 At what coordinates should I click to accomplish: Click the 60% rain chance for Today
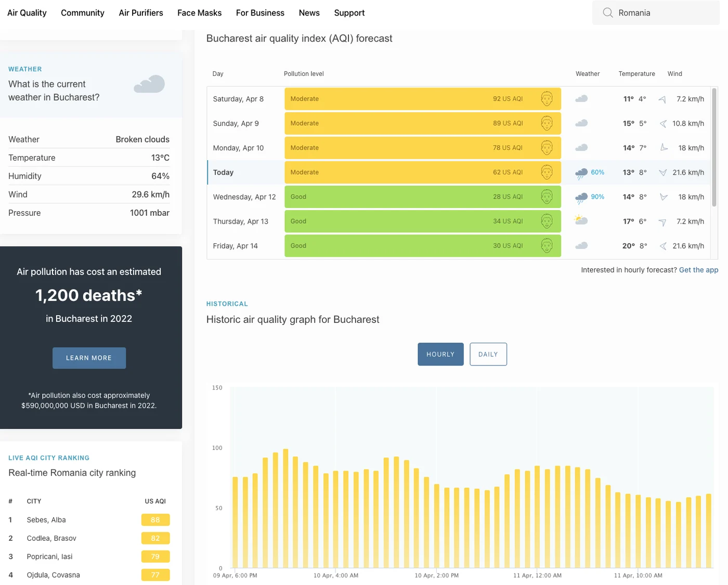[597, 172]
